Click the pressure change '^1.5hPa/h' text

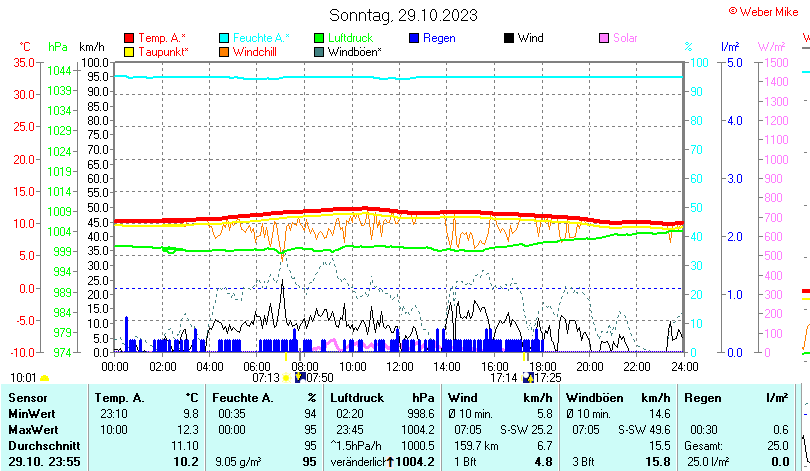click(x=356, y=446)
